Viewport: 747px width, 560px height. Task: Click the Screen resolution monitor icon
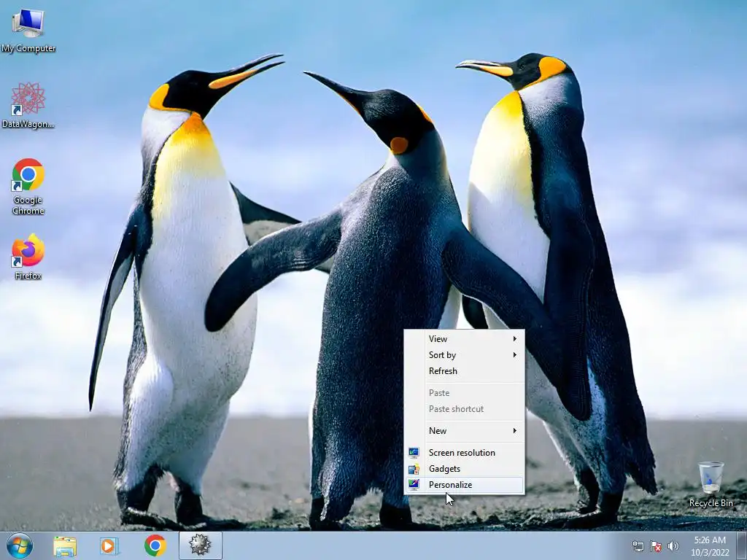414,453
